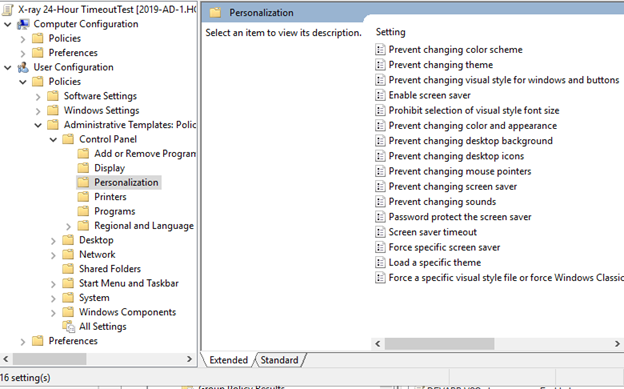
Task: Click the Prevent changing mouse pointers icon
Action: pos(380,171)
